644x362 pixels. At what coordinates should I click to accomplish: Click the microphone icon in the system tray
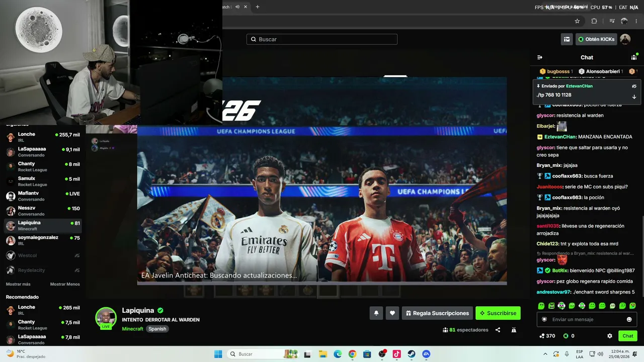567,354
